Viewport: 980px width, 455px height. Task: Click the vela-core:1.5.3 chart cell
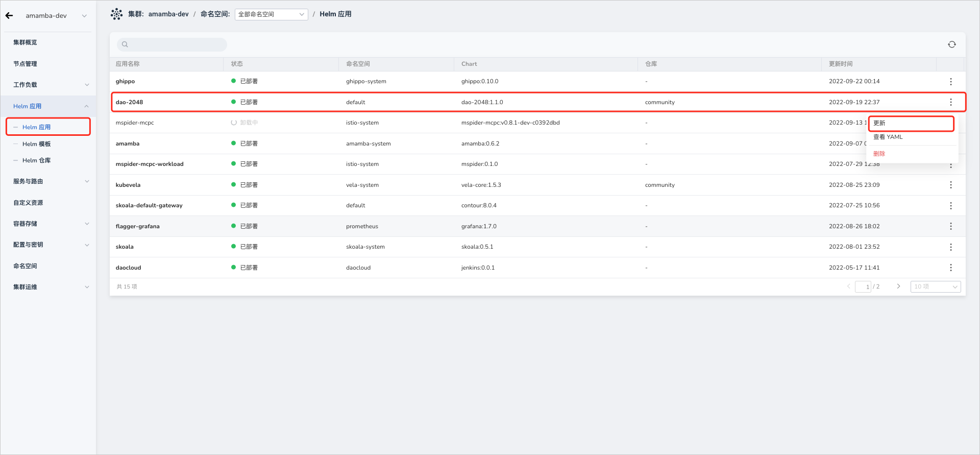[481, 185]
